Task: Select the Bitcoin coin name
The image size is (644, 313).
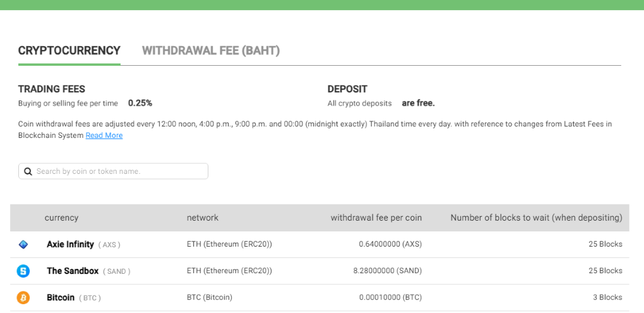Action: pyautogui.click(x=61, y=297)
